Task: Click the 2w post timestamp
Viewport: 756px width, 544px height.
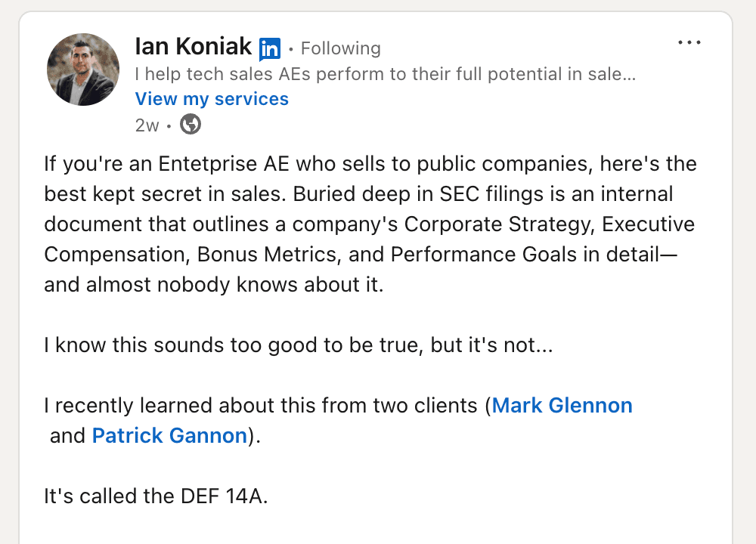Action: 147,125
